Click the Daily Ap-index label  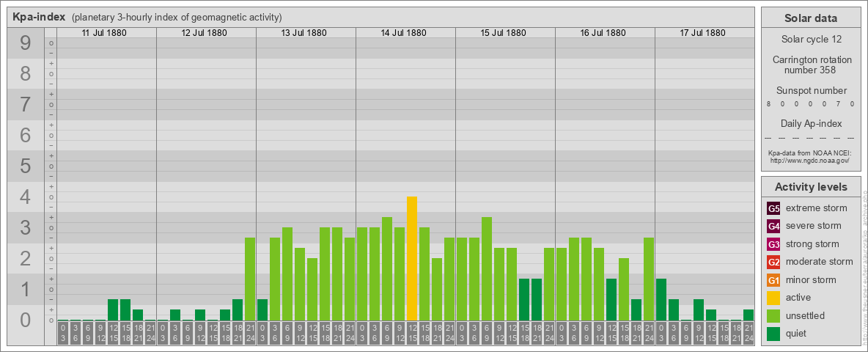click(811, 123)
